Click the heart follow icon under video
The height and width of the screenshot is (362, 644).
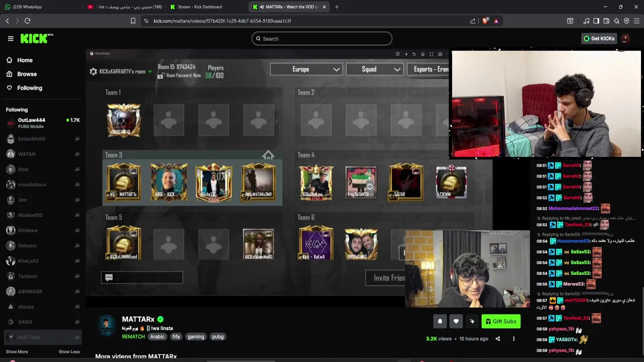[456, 321]
